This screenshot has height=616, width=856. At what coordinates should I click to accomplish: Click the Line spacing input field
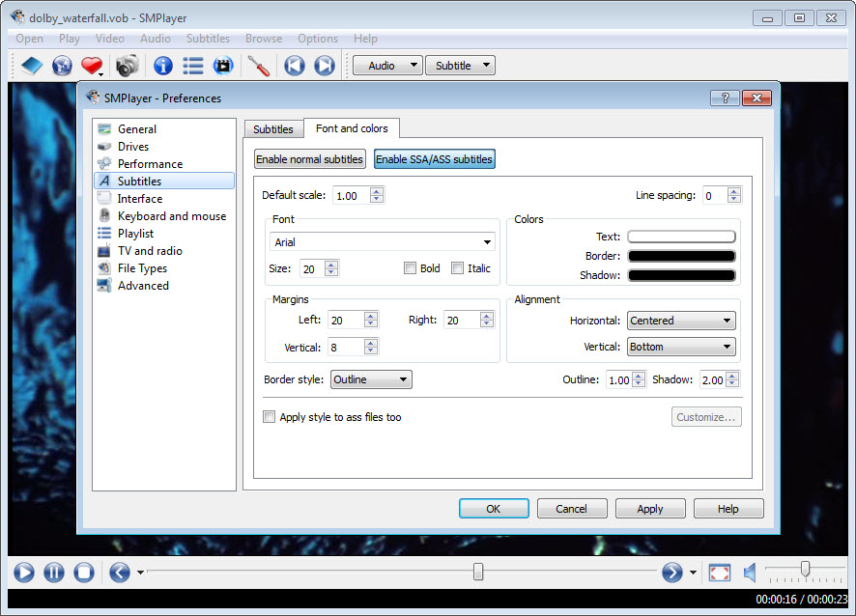[x=715, y=195]
